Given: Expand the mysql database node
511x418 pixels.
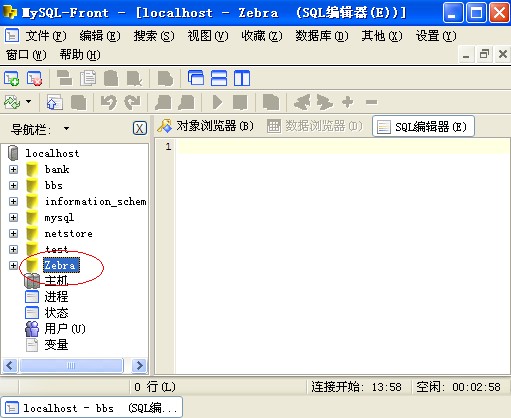Looking at the screenshot, I should click(x=13, y=217).
